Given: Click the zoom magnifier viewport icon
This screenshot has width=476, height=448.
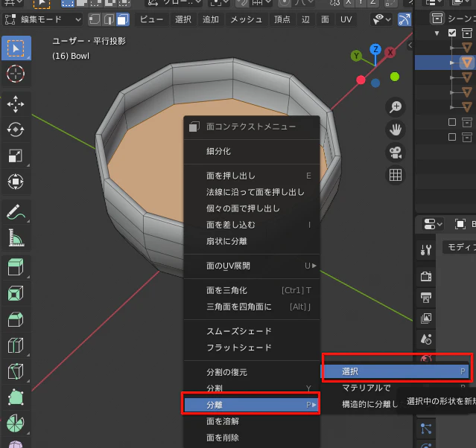Looking at the screenshot, I should (x=396, y=107).
